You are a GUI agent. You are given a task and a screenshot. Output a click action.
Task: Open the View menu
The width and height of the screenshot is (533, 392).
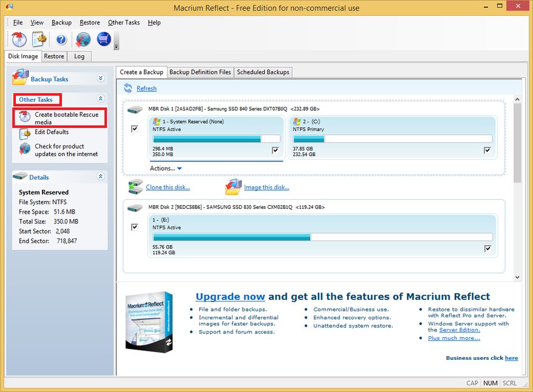(x=37, y=22)
